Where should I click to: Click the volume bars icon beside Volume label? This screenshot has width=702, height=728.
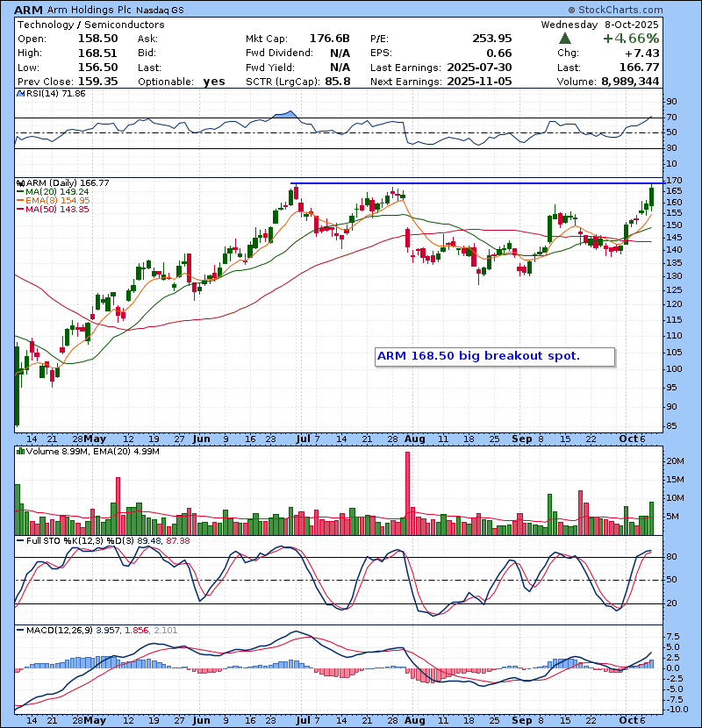[20, 451]
